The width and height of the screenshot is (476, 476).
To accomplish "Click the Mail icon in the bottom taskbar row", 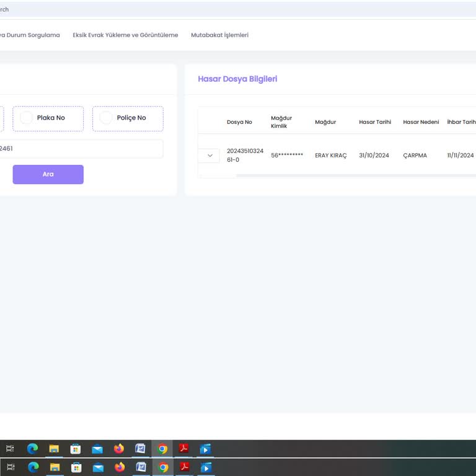I will [x=98, y=467].
